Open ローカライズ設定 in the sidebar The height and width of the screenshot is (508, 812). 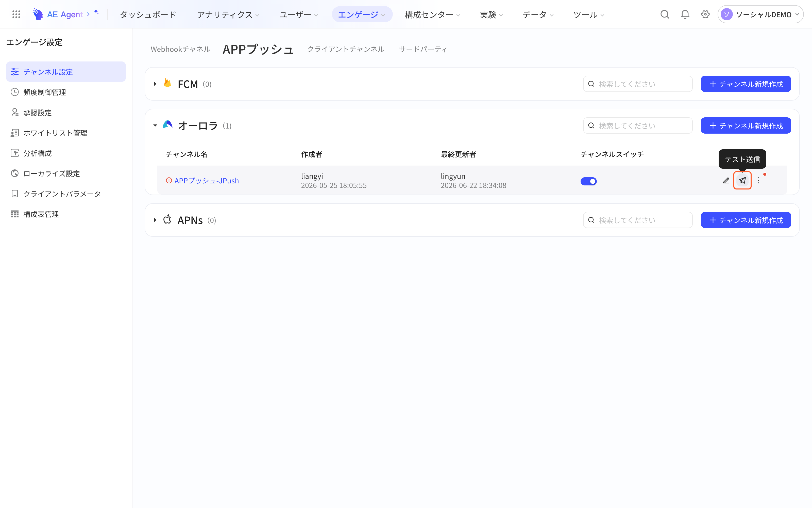[66, 173]
